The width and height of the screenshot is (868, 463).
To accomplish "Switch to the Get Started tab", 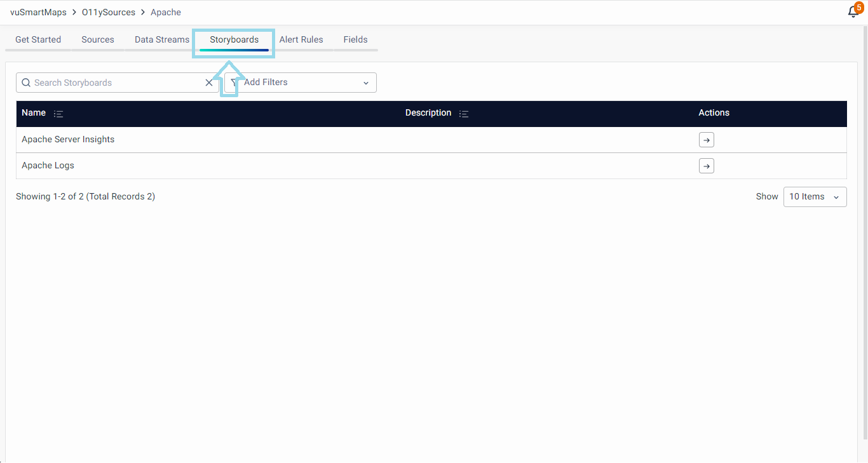I will click(x=38, y=39).
